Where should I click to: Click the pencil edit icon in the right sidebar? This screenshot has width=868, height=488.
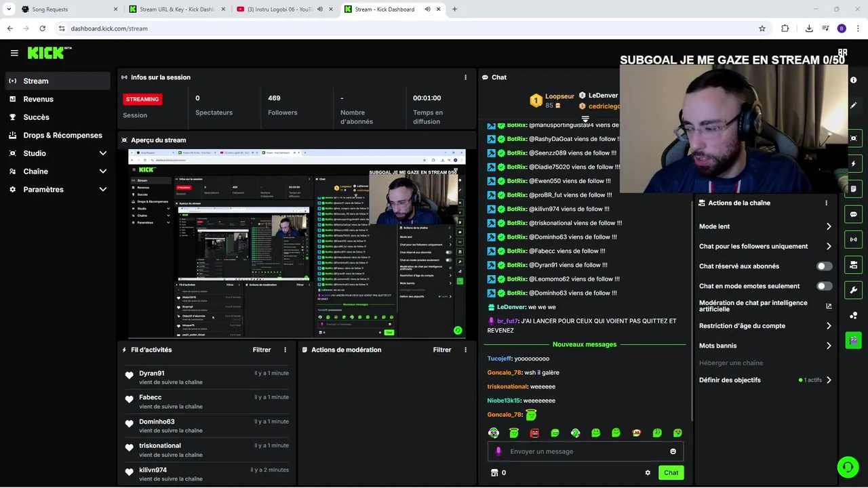[853, 105]
